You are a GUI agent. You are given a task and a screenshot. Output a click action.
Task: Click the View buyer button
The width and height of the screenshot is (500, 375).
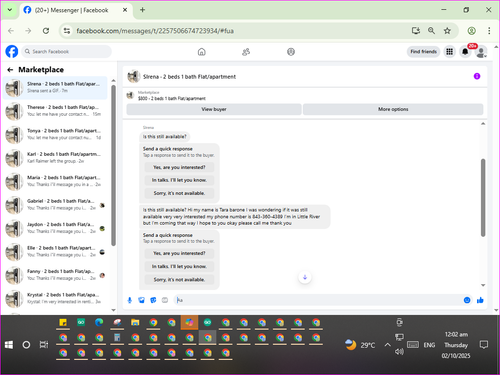[214, 109]
